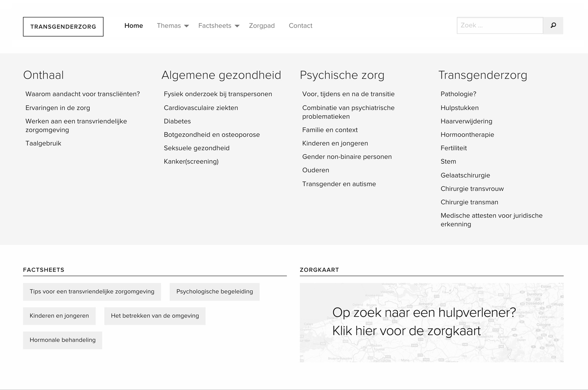Viewport: 588px width, 390px height.
Task: Open the Haarverwijdering link
Action: coord(466,121)
